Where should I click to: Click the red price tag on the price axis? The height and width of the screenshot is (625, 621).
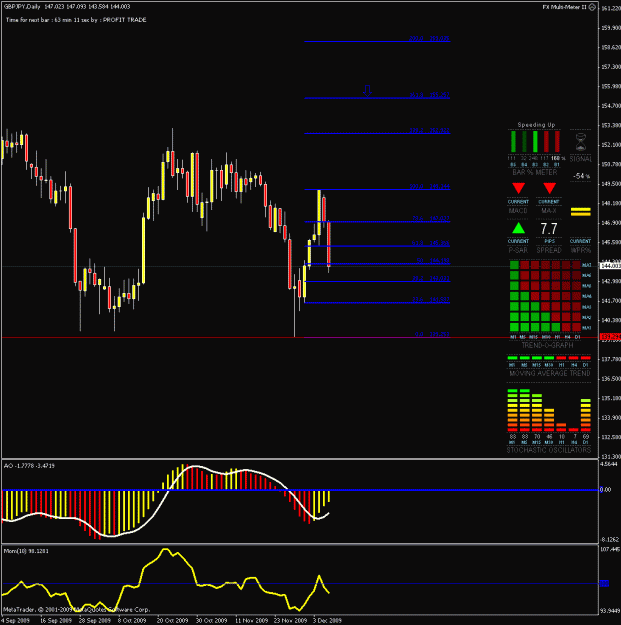pyautogui.click(x=610, y=337)
